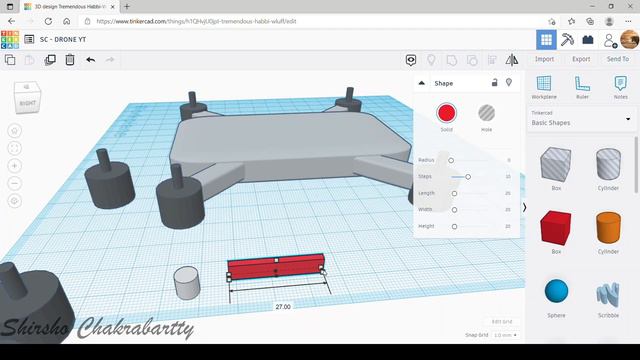
Task: Undo the last action
Action: click(x=91, y=60)
